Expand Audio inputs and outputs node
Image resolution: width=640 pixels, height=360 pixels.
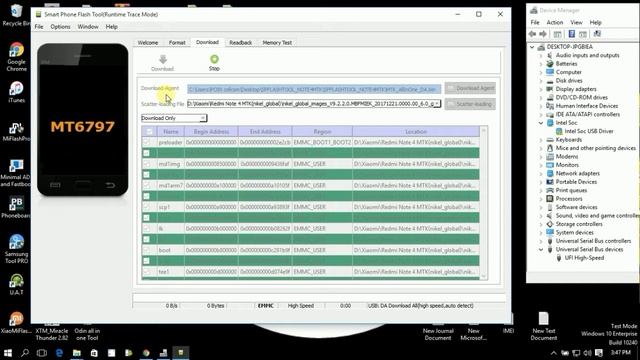tap(541, 55)
